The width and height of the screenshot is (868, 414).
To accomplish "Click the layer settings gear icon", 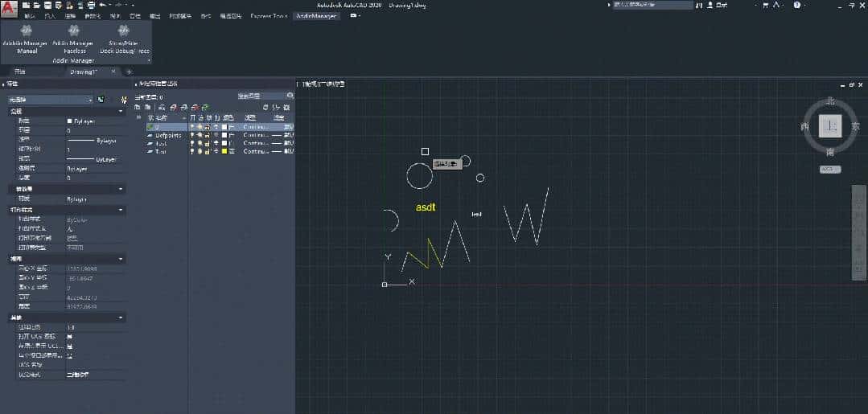I will coord(287,106).
